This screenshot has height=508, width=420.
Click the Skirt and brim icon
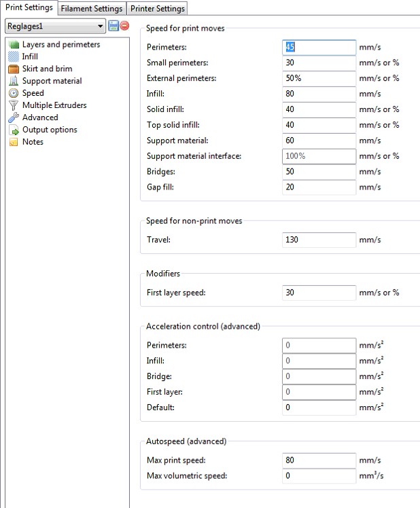coord(13,69)
